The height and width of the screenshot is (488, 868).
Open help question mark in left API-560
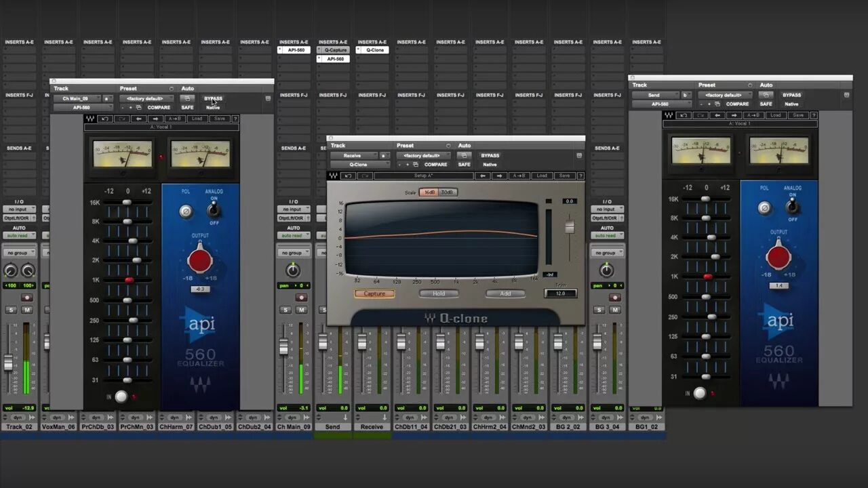pyautogui.click(x=235, y=119)
